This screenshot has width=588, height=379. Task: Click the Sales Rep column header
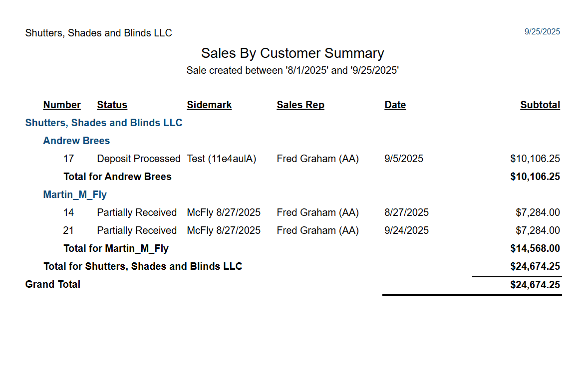pyautogui.click(x=300, y=105)
